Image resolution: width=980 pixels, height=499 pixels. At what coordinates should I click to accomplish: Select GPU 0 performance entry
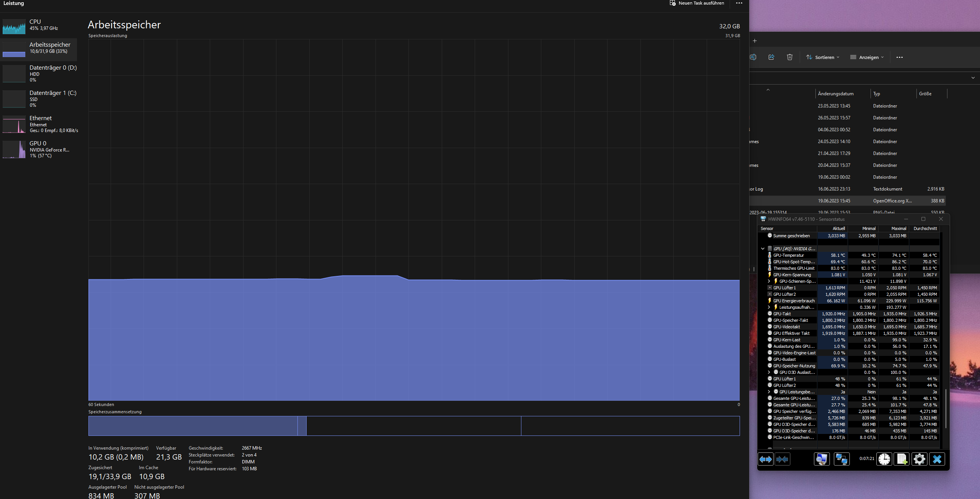click(38, 149)
